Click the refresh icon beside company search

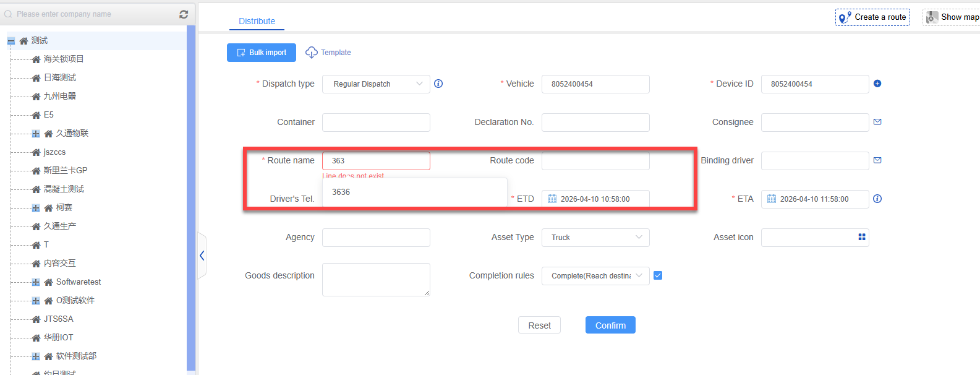point(184,14)
